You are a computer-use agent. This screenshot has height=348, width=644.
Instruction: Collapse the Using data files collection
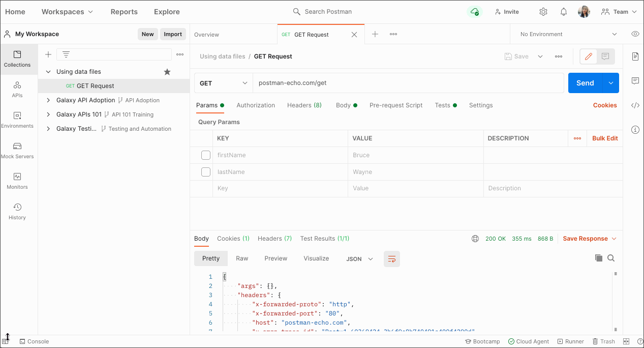pyautogui.click(x=49, y=72)
